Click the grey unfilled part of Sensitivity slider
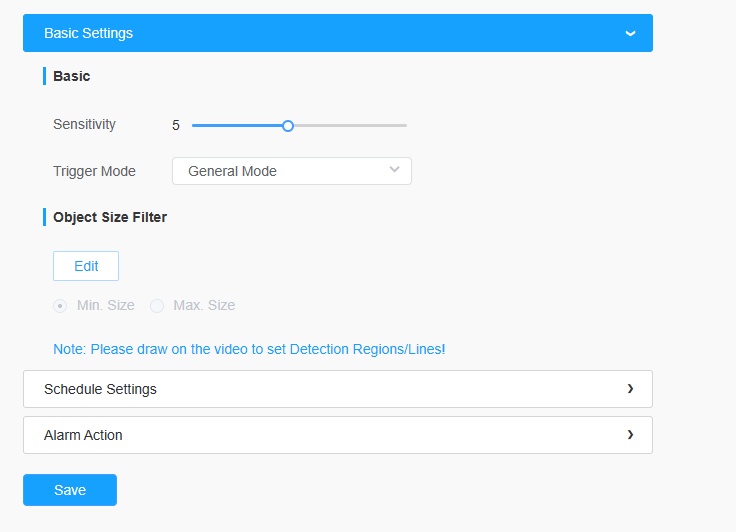This screenshot has width=736, height=532. 350,125
